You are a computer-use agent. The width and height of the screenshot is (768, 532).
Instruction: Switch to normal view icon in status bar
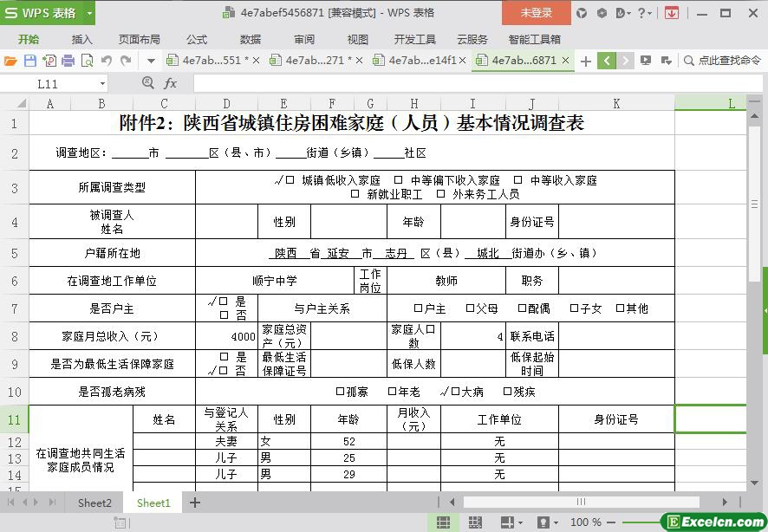coord(443,522)
